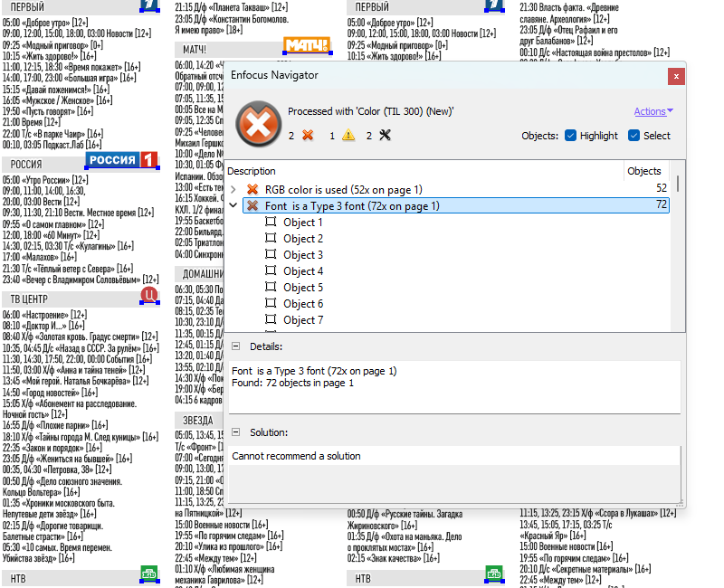Click '17:00 «Малахов» [16+]' line in document
The image size is (724, 588).
(40, 257)
